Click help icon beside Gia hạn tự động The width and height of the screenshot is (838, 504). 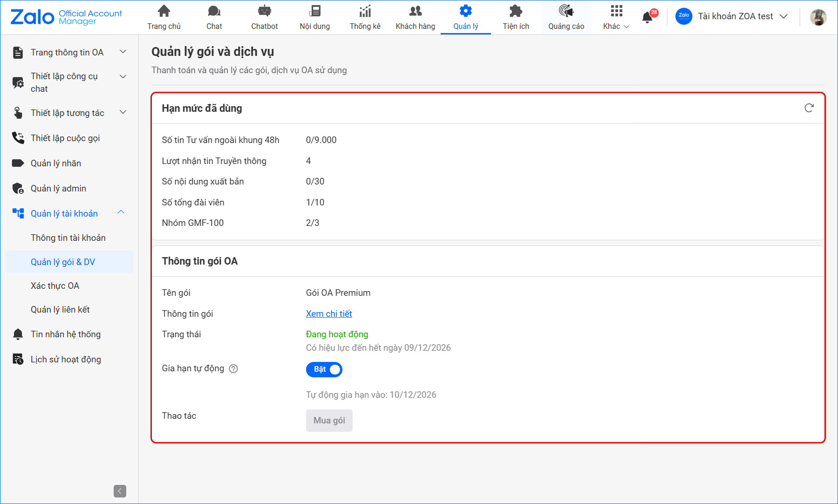click(233, 369)
